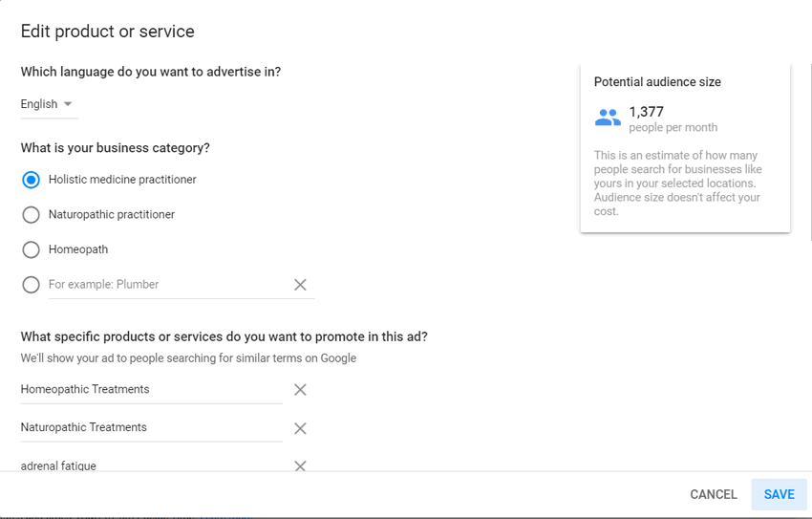Screen dimensions: 812x519
Task: Remove Homeopathic Treatments service
Action: (300, 390)
